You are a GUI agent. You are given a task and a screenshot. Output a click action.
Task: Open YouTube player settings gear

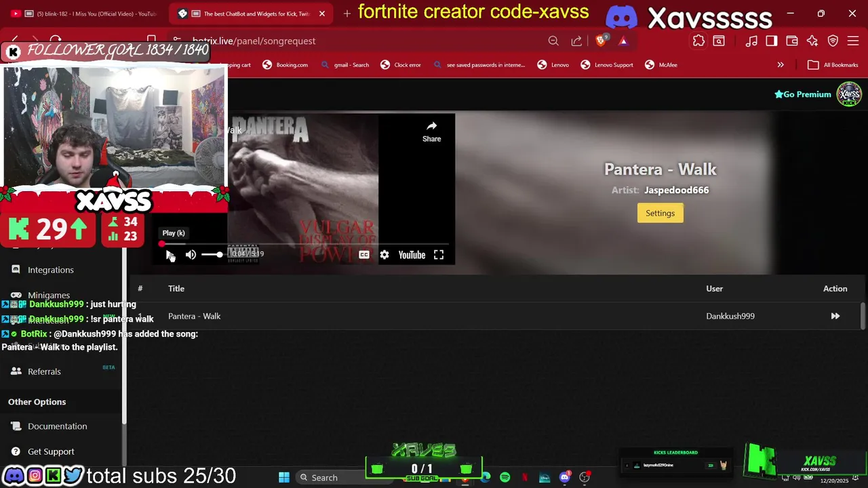click(x=384, y=255)
